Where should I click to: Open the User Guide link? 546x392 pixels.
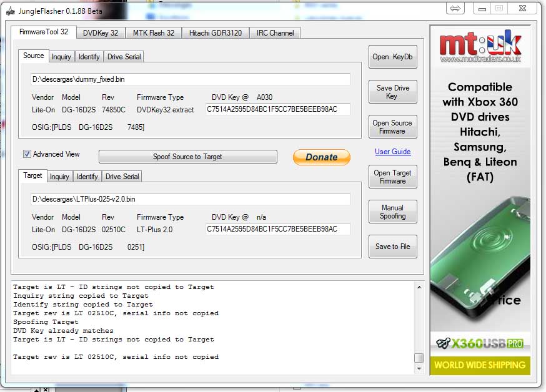(393, 152)
